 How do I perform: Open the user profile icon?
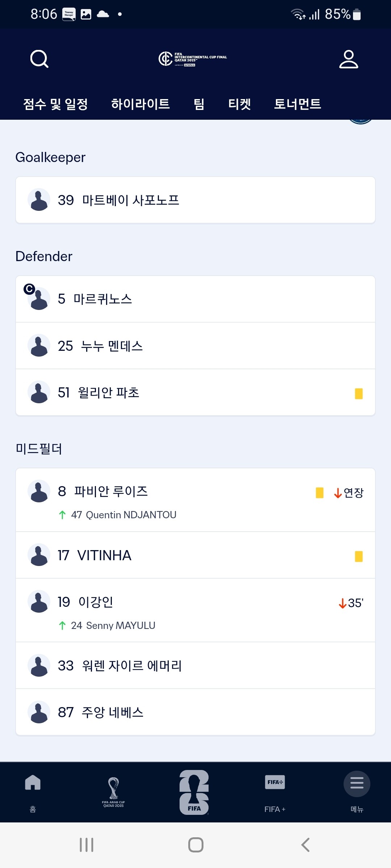(x=348, y=59)
